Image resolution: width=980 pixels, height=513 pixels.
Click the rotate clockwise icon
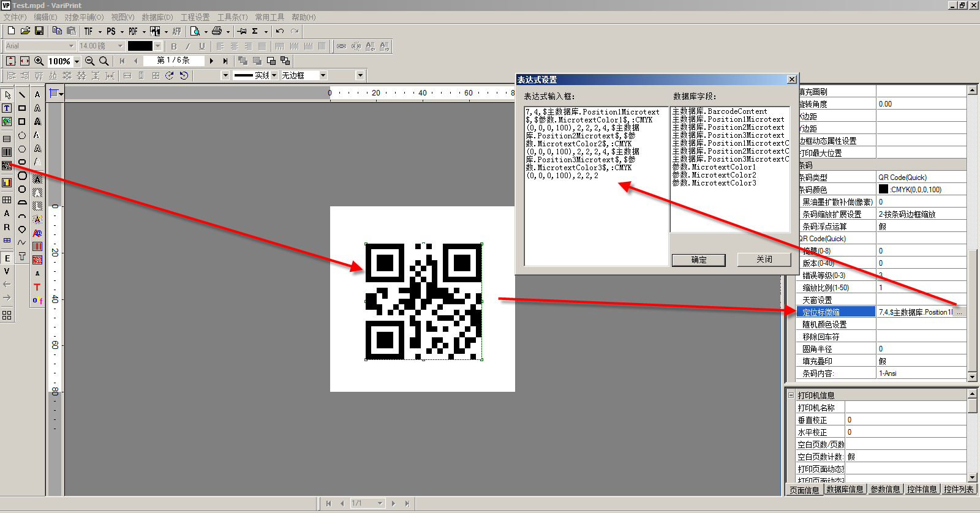click(x=170, y=75)
